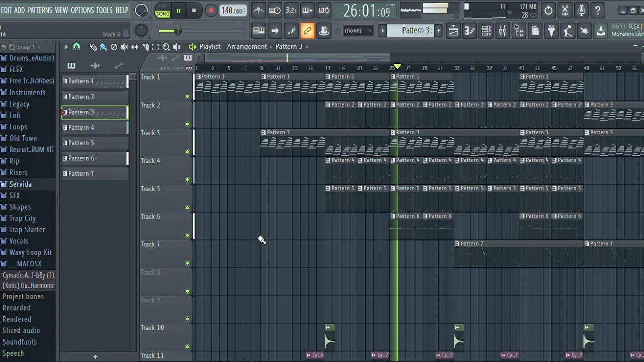This screenshot has height=362, width=644.
Task: Click the 3-2-1 countdown before recording icon
Action: coord(291,10)
